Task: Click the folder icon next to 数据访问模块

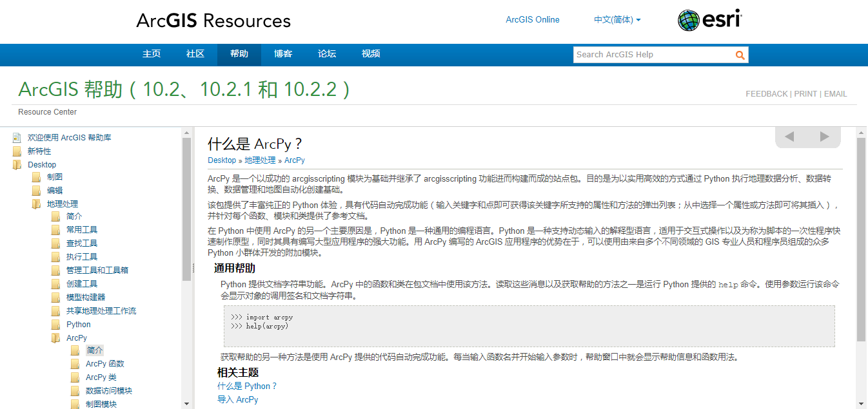Action: [x=75, y=391]
